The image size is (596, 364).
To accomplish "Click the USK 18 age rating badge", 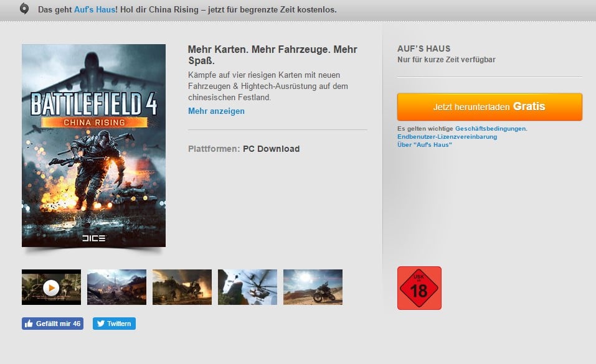I will pyautogui.click(x=419, y=288).
